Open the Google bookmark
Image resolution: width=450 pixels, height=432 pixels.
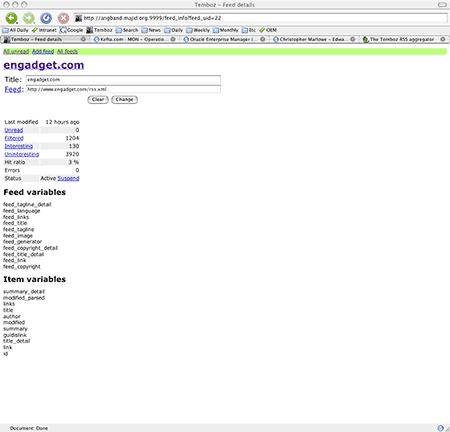(x=71, y=30)
